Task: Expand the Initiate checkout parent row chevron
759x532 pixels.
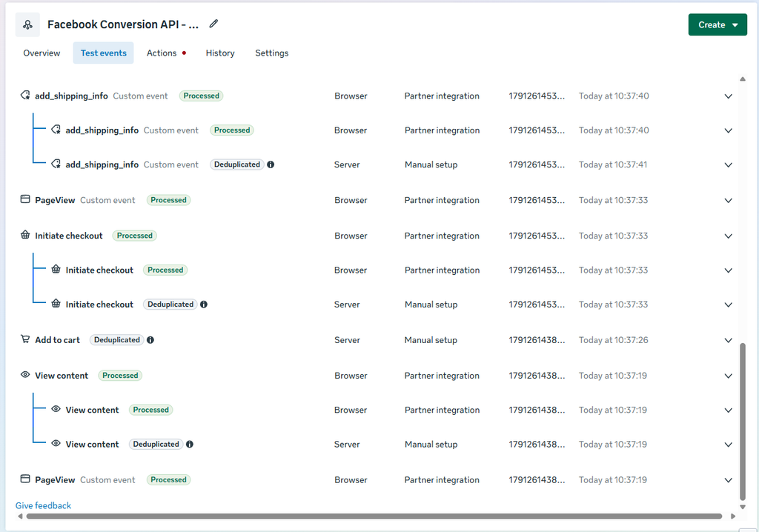Action: pyautogui.click(x=729, y=236)
